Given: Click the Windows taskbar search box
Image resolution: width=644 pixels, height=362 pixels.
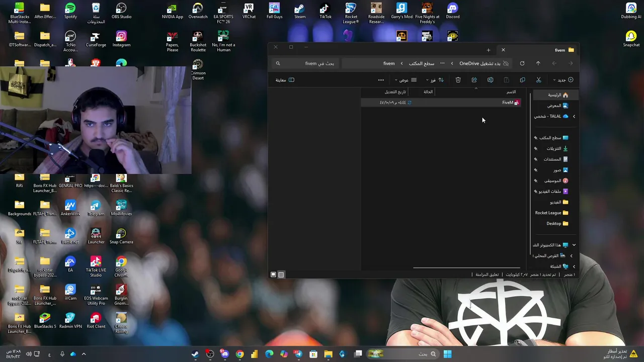Looking at the screenshot, I should pyautogui.click(x=401, y=354).
